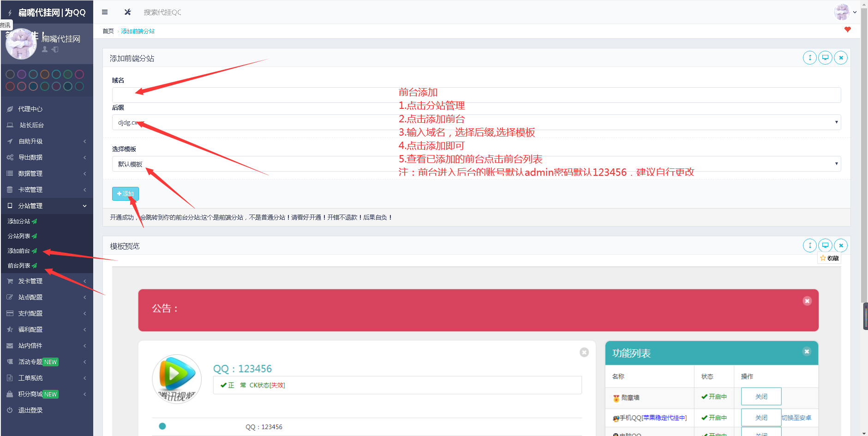
Task: Expand 站点配置 sidebar menu
Action: (x=47, y=297)
